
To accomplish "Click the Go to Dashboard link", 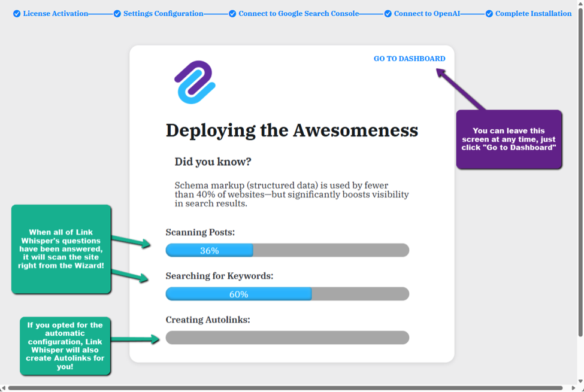I will click(x=409, y=59).
